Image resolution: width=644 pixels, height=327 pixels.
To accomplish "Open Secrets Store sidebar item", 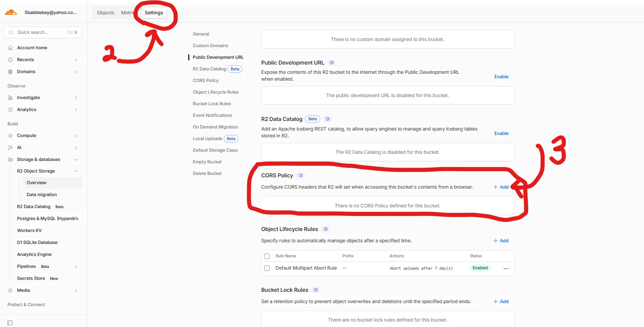I will [x=31, y=278].
